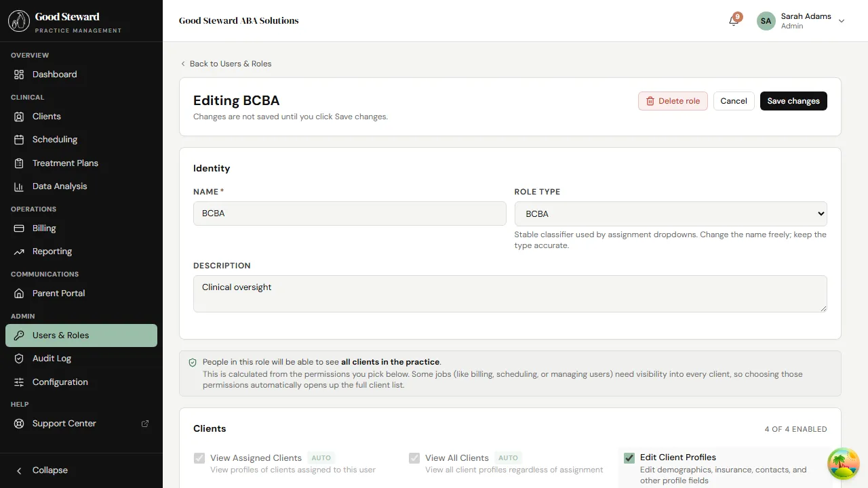Open the Role Type dropdown

pos(670,213)
